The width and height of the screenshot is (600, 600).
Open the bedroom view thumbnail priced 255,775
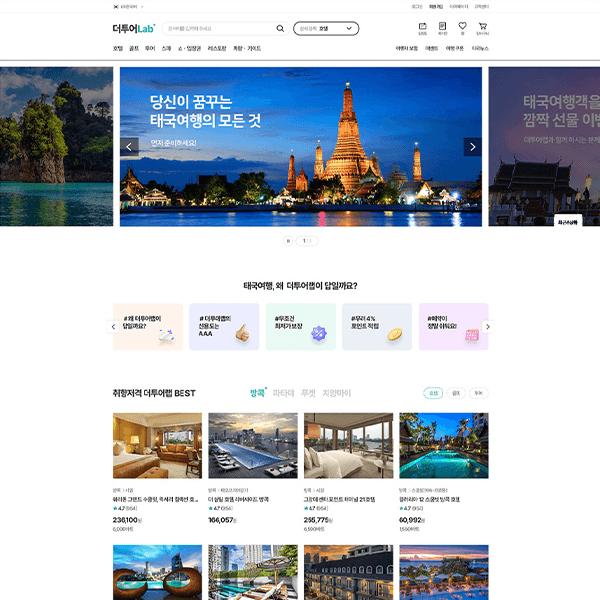[x=349, y=445]
